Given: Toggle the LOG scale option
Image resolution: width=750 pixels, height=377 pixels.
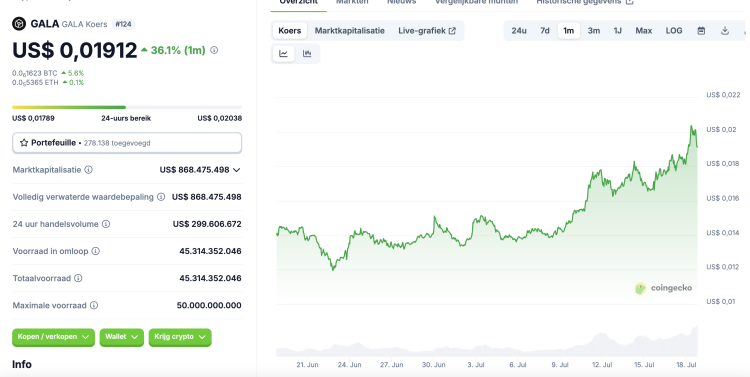Looking at the screenshot, I should tap(674, 31).
